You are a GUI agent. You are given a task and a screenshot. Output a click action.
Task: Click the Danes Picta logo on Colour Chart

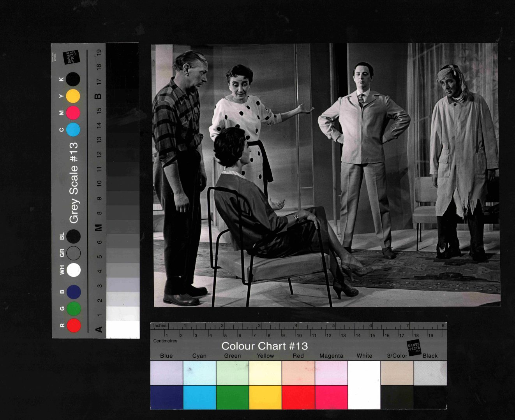(414, 347)
